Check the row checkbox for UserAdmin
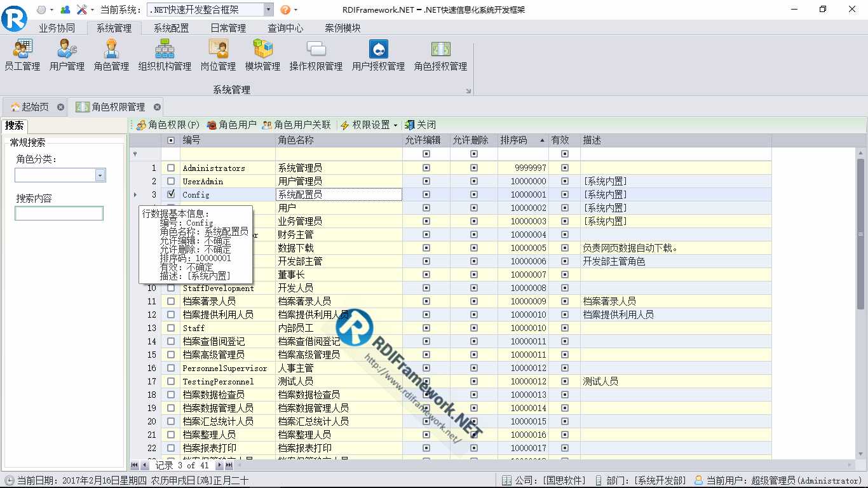868x488 pixels. (170, 182)
